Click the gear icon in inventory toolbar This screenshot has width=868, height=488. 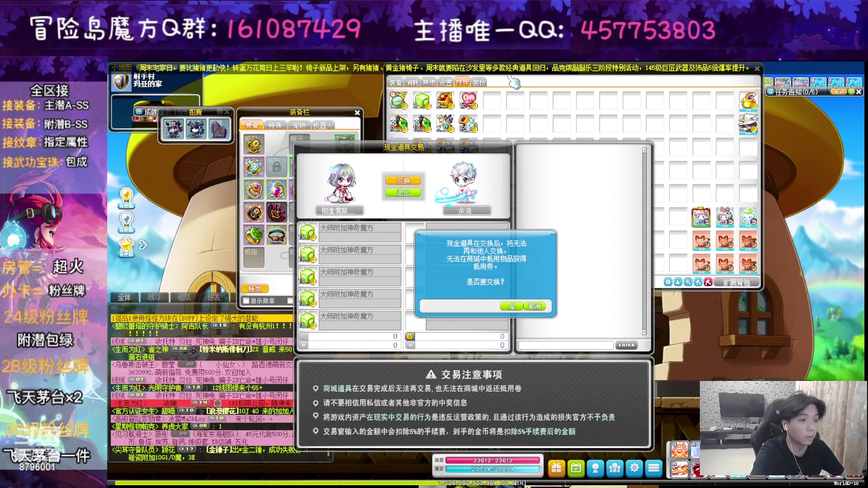coord(668,282)
